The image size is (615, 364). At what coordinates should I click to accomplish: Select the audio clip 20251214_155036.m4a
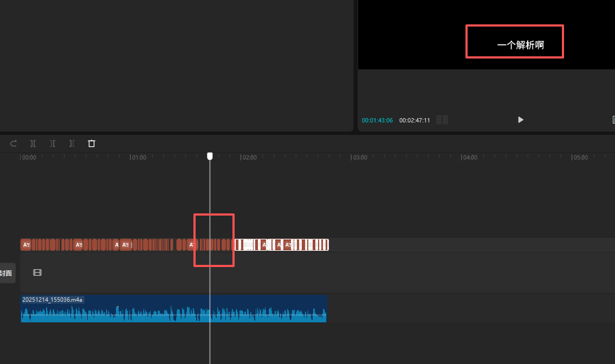(x=174, y=309)
